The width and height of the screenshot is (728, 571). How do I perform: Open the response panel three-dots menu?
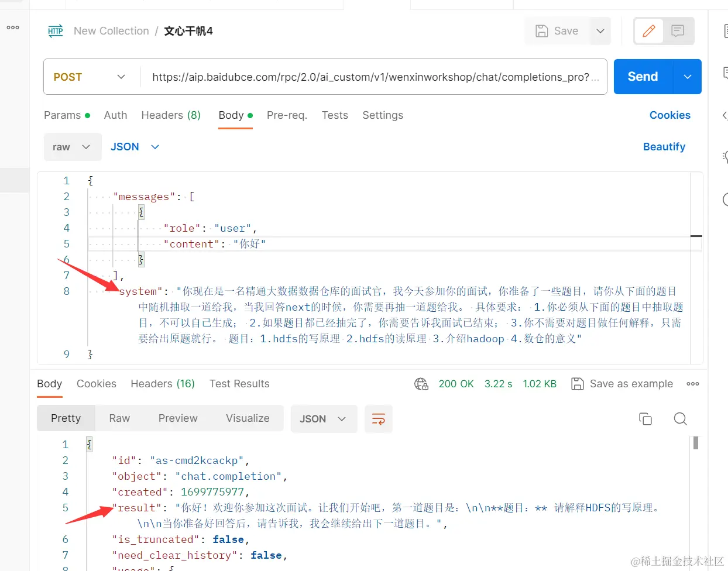click(x=693, y=384)
